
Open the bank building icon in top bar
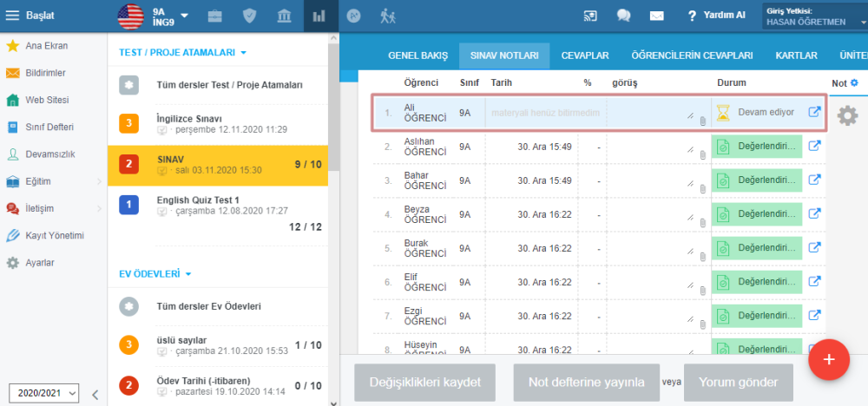(x=284, y=16)
